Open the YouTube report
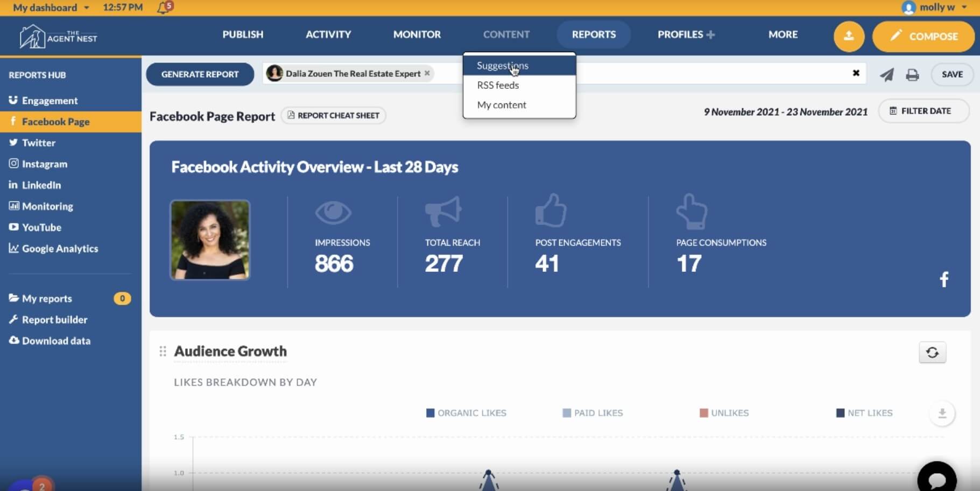Image resolution: width=980 pixels, height=491 pixels. point(70,227)
